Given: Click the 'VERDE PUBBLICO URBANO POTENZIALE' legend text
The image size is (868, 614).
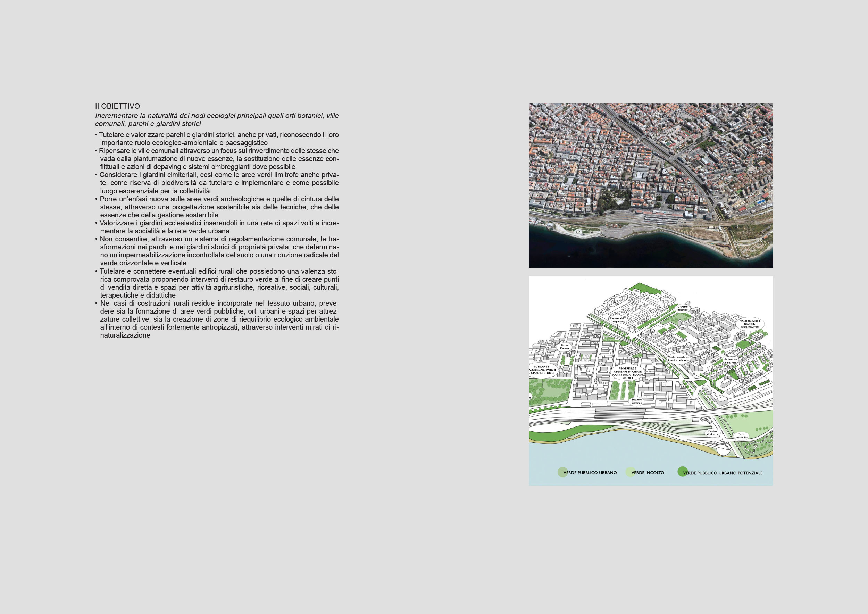Looking at the screenshot, I should 723,473.
